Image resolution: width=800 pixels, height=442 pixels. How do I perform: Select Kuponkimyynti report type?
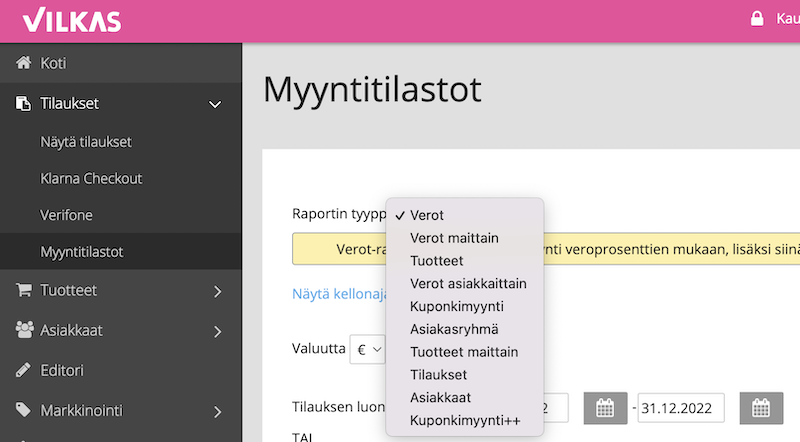pos(465,306)
